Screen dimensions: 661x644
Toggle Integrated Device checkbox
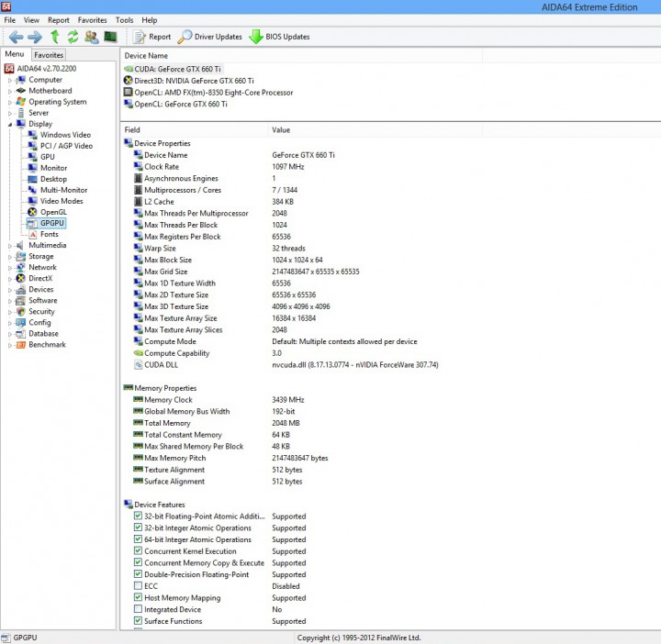pyautogui.click(x=138, y=609)
